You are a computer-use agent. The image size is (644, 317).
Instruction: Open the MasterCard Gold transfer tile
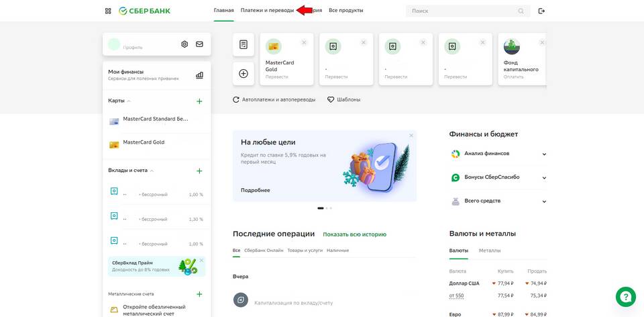point(286,59)
